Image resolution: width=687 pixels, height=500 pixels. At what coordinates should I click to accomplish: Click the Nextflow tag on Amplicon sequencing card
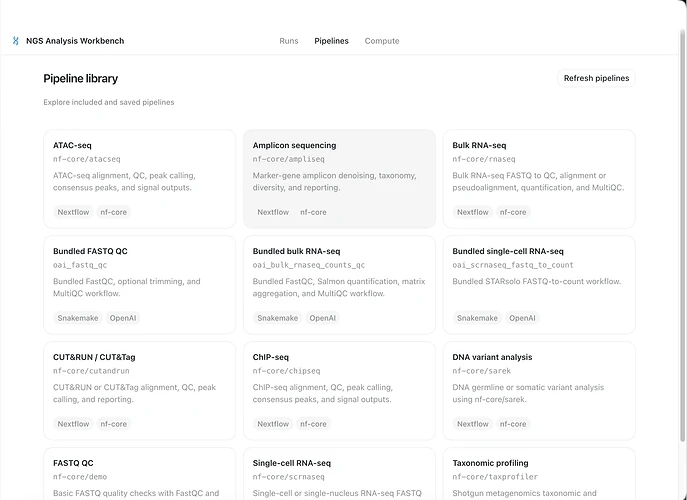pos(273,212)
